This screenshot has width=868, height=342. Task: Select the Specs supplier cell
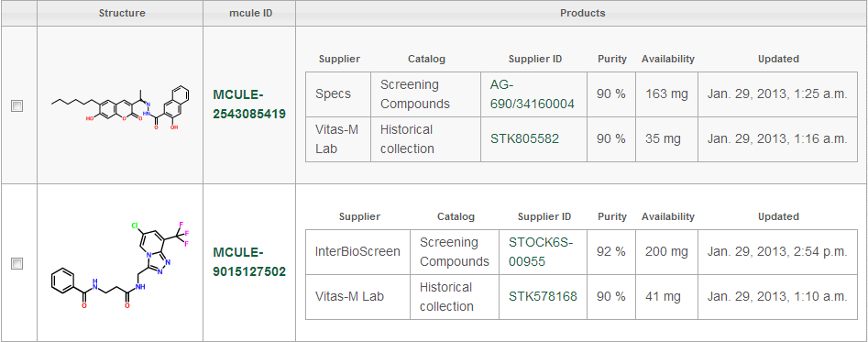point(338,94)
